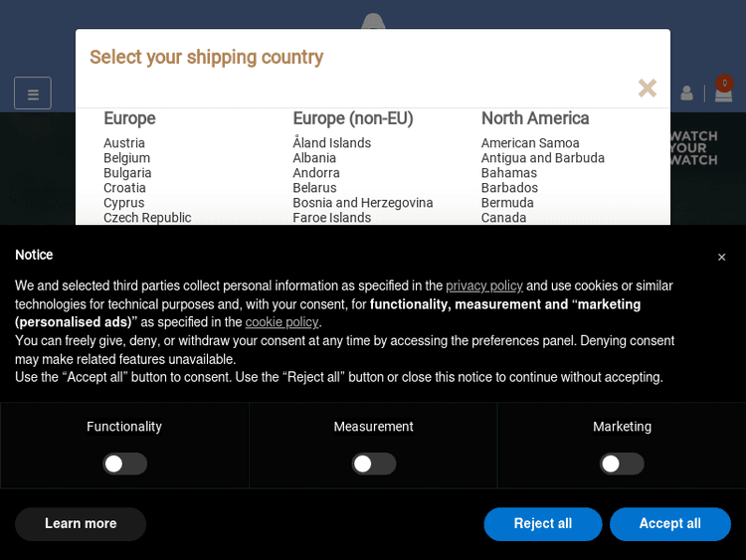
Task: Click the Learn more button
Action: pos(81,524)
